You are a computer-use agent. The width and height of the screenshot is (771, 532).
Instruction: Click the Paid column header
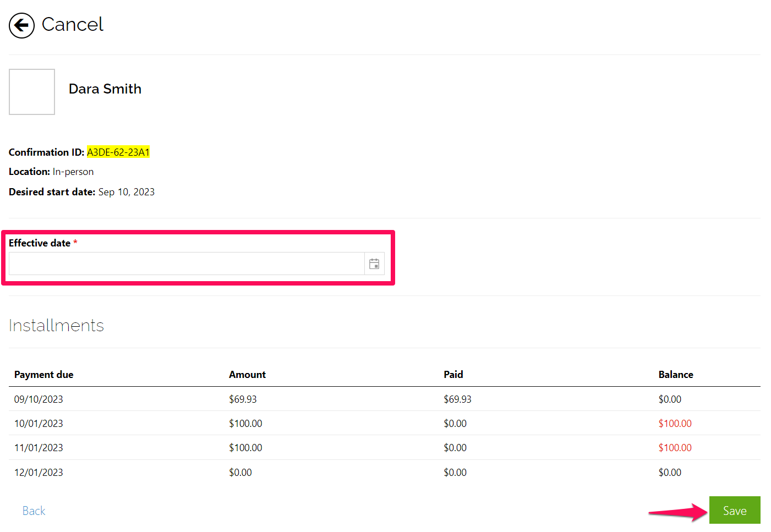[x=453, y=375]
